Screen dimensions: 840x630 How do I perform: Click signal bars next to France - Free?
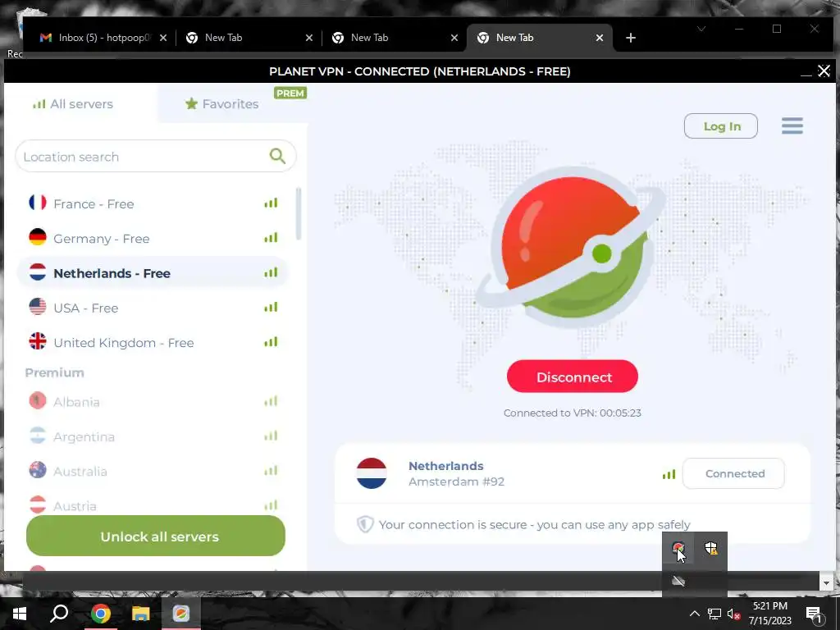pyautogui.click(x=271, y=203)
